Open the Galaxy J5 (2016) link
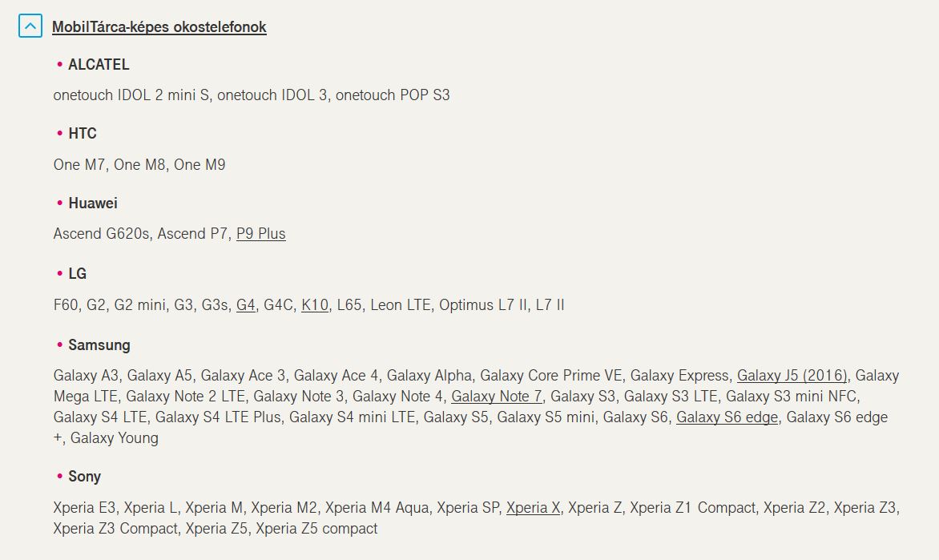Viewport: 939px width, 560px height. [x=792, y=376]
